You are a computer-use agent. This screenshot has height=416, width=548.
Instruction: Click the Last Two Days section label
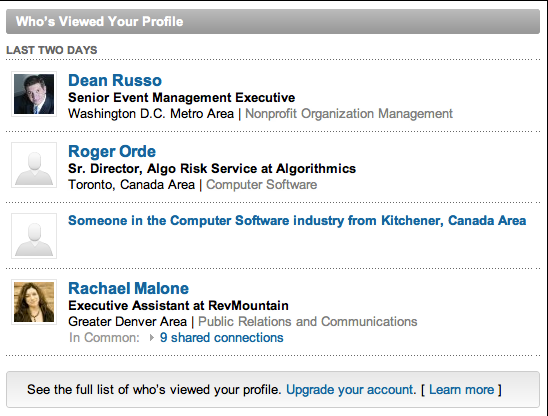pos(52,50)
